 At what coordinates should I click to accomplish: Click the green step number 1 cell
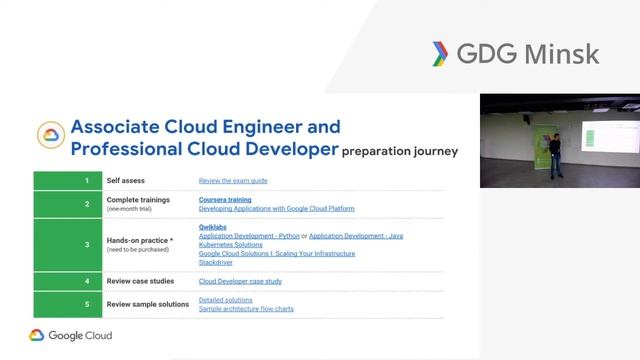[68, 181]
